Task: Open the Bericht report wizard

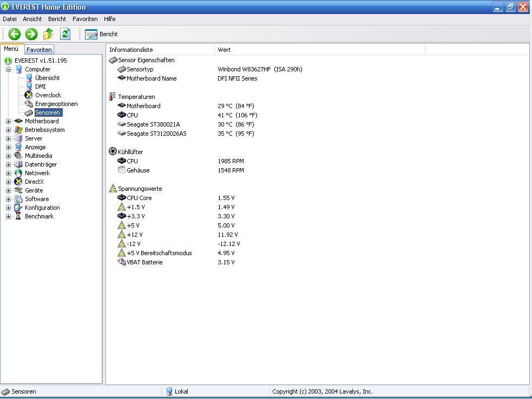Action: (101, 34)
